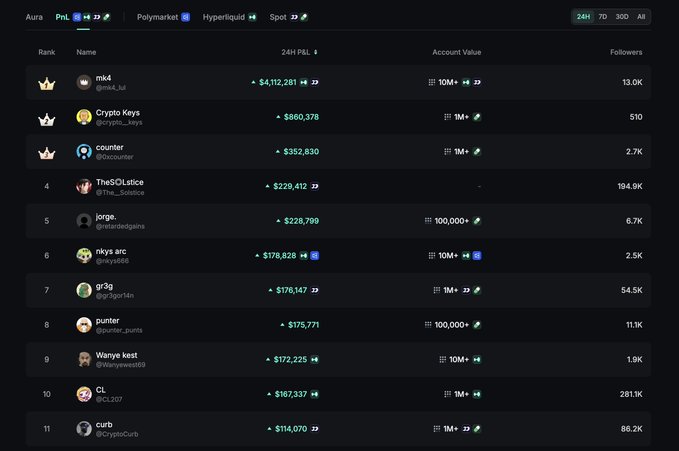Click the platform icon next to $229,412

tap(315, 186)
